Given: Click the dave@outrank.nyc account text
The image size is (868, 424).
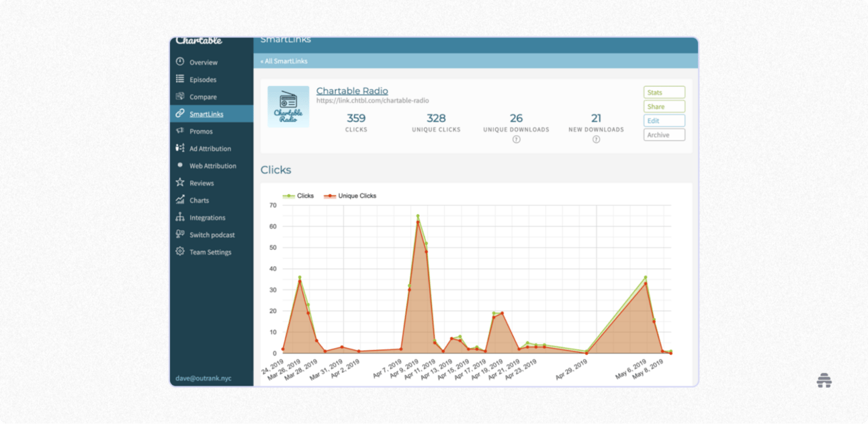Looking at the screenshot, I should pos(204,378).
